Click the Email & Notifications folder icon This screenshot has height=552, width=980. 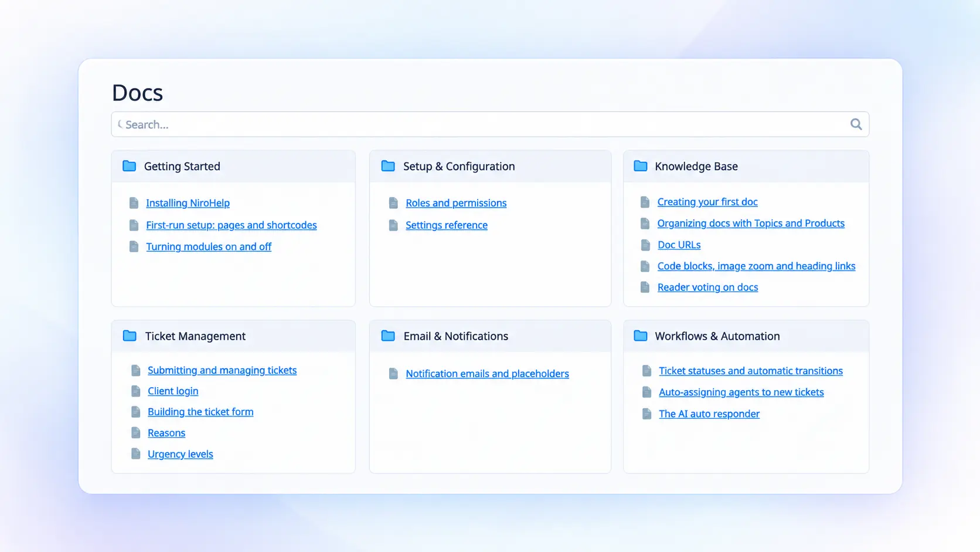(388, 336)
